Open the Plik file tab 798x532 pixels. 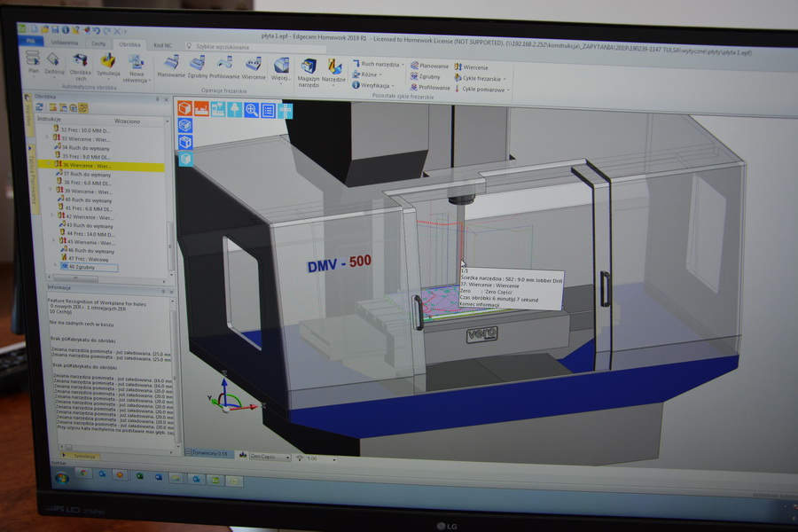[x=30, y=41]
